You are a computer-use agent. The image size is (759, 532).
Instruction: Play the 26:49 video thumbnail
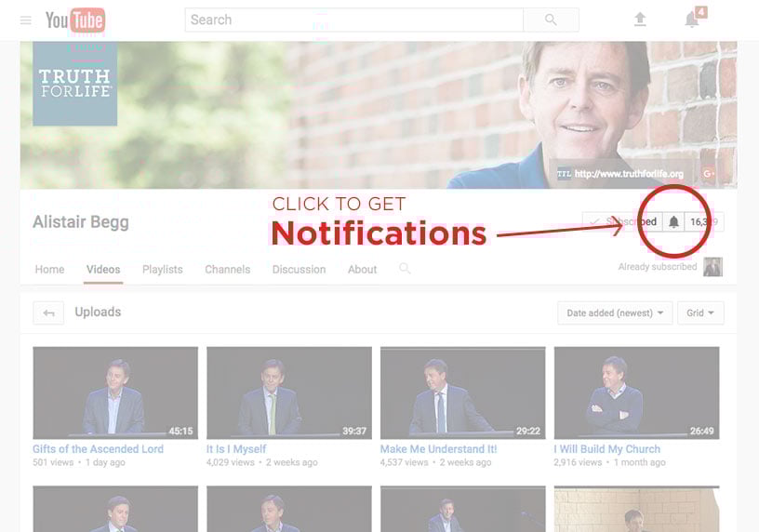click(636, 392)
